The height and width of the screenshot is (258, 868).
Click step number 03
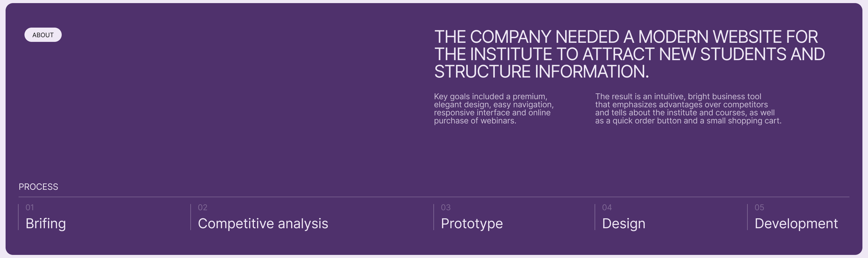445,207
